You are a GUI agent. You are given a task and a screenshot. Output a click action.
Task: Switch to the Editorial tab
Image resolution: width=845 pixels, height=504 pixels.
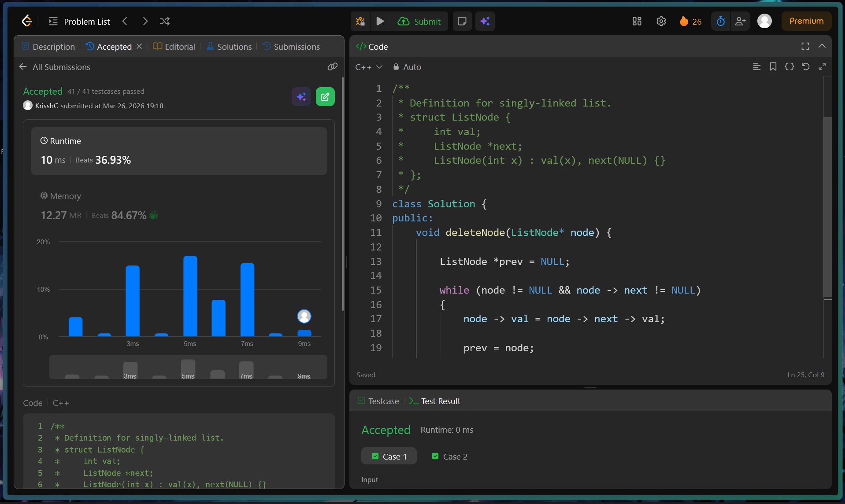pyautogui.click(x=174, y=47)
